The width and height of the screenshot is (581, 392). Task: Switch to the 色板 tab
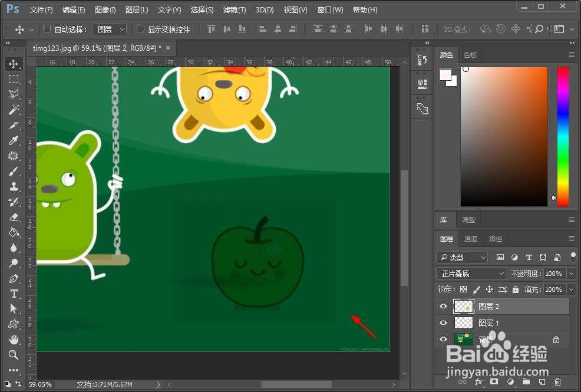[x=470, y=55]
